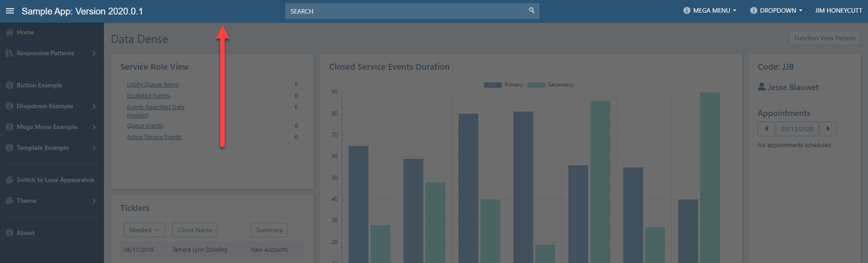
Task: Click the Home house icon
Action: pyautogui.click(x=9, y=33)
